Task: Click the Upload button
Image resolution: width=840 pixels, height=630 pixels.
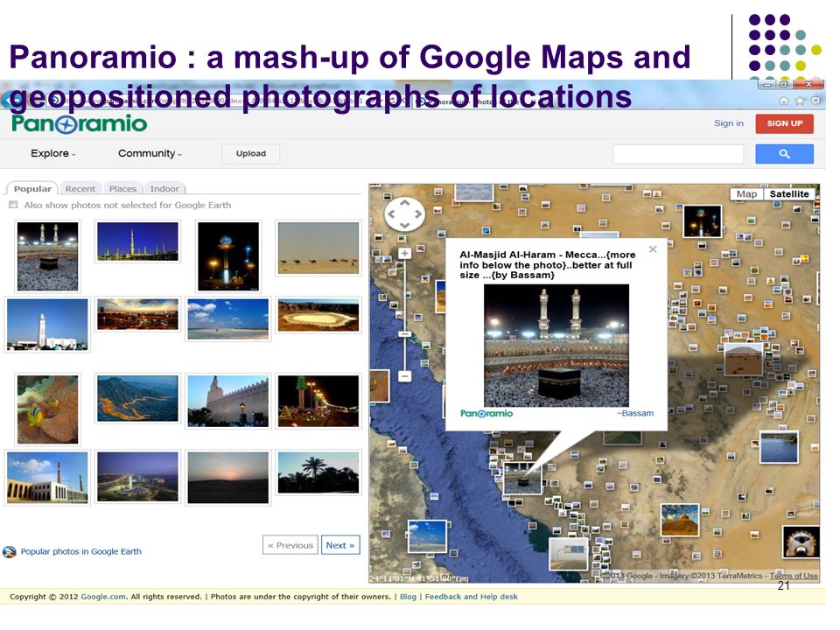Action: (x=251, y=154)
